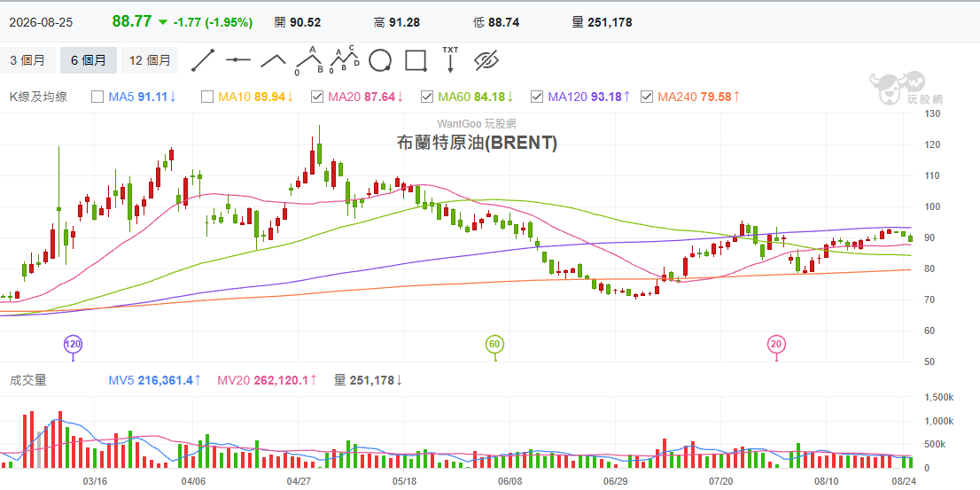980x490 pixels.
Task: Click the pink 20 marker on timeline
Action: pos(776,345)
